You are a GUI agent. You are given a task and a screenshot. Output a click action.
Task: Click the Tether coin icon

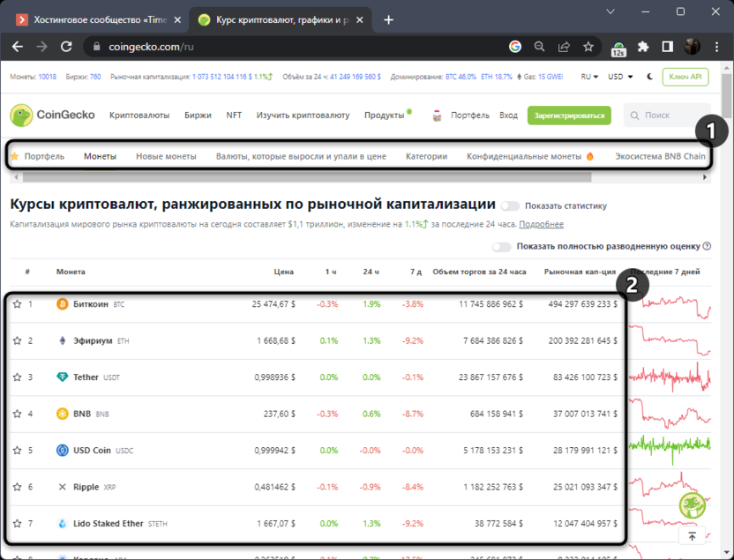63,377
